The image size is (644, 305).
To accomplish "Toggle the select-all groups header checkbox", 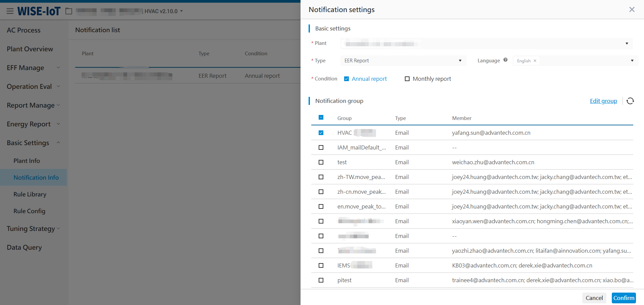I will click(321, 118).
